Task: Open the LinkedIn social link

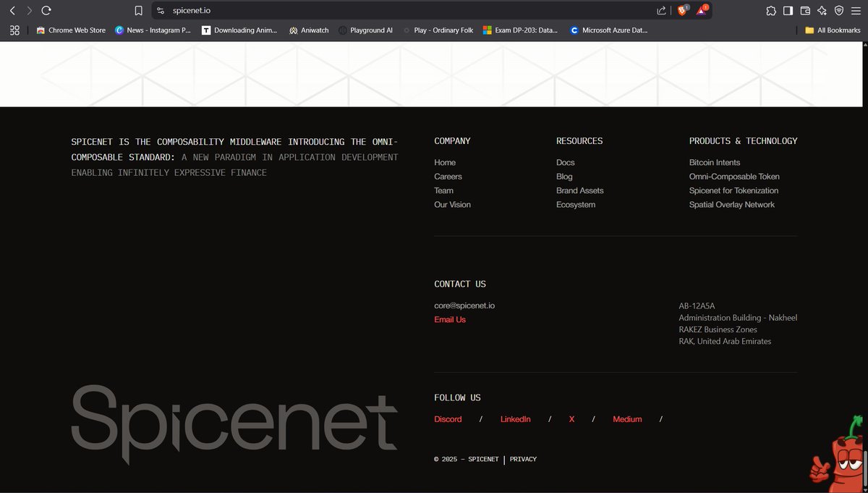Action: 515,419
